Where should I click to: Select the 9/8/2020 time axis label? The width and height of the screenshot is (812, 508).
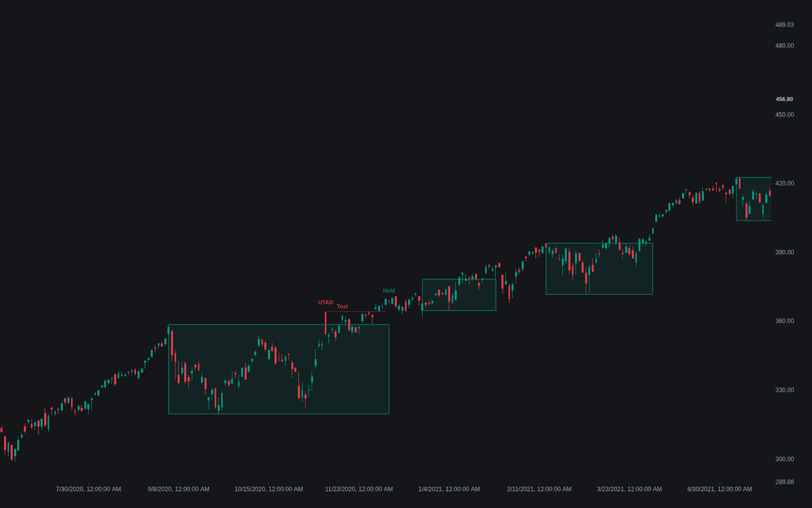pos(179,489)
